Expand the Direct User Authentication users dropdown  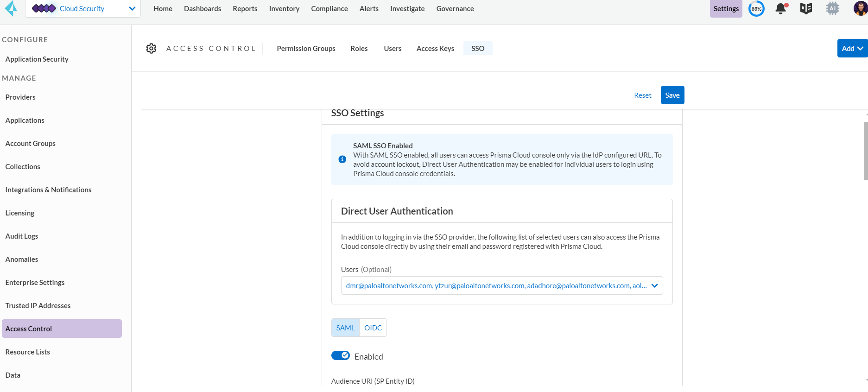(x=502, y=285)
